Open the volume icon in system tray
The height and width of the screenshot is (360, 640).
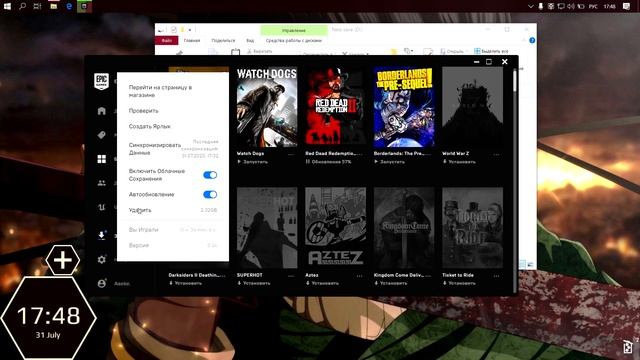571,6
